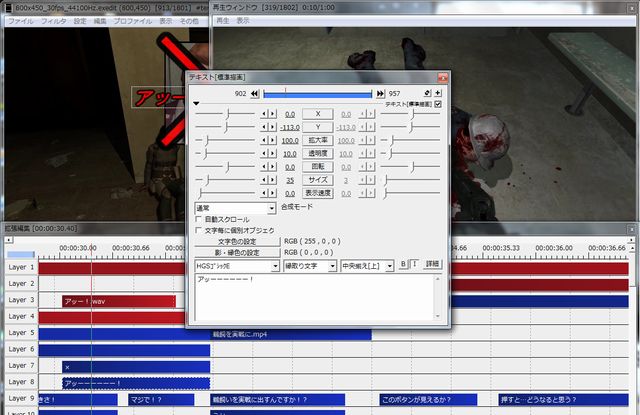Click in the text box containing アッーーーーーー！
Image resolution: width=640 pixels, height=415 pixels.
pos(314,297)
